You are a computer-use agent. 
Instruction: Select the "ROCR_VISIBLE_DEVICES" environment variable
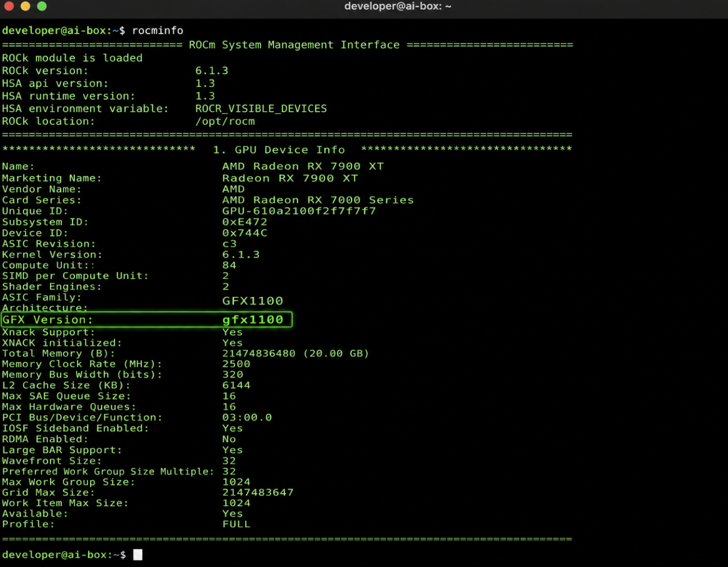pyautogui.click(x=261, y=108)
